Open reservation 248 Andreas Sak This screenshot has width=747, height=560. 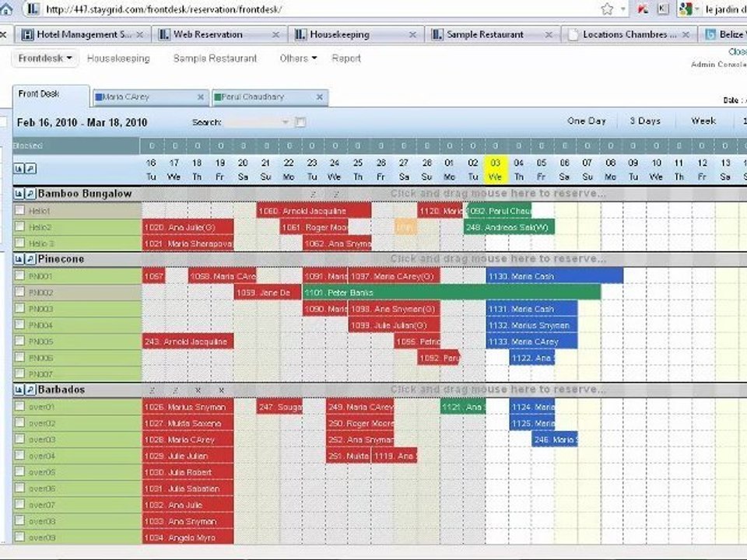click(509, 227)
